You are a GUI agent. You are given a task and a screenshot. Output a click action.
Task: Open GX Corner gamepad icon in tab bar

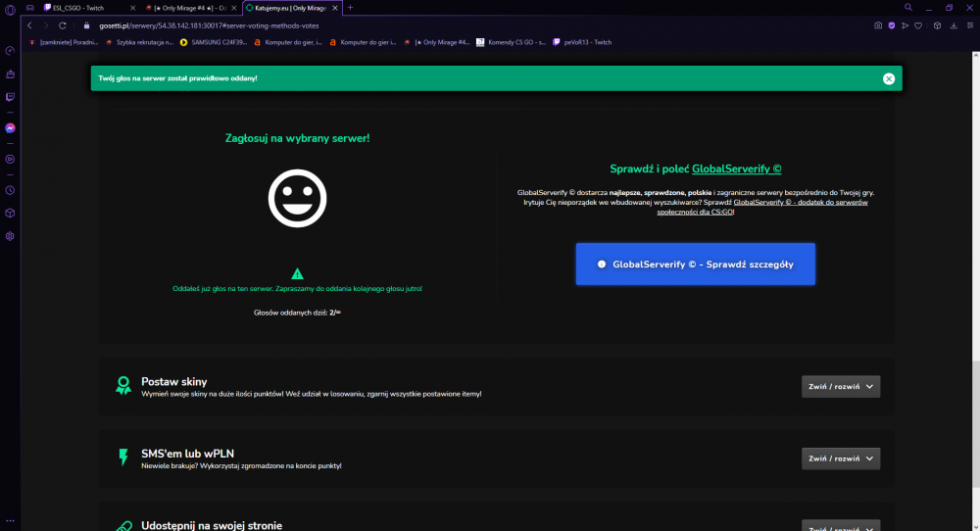(30, 8)
